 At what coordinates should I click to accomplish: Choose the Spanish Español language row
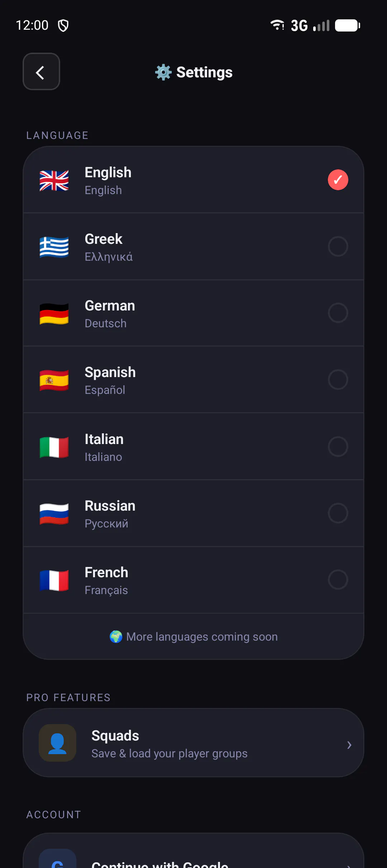(193, 380)
